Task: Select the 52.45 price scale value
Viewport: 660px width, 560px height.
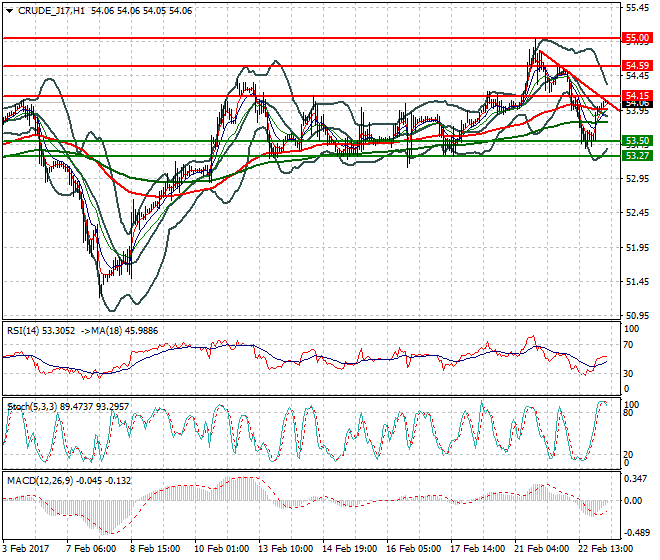Action: (x=637, y=213)
